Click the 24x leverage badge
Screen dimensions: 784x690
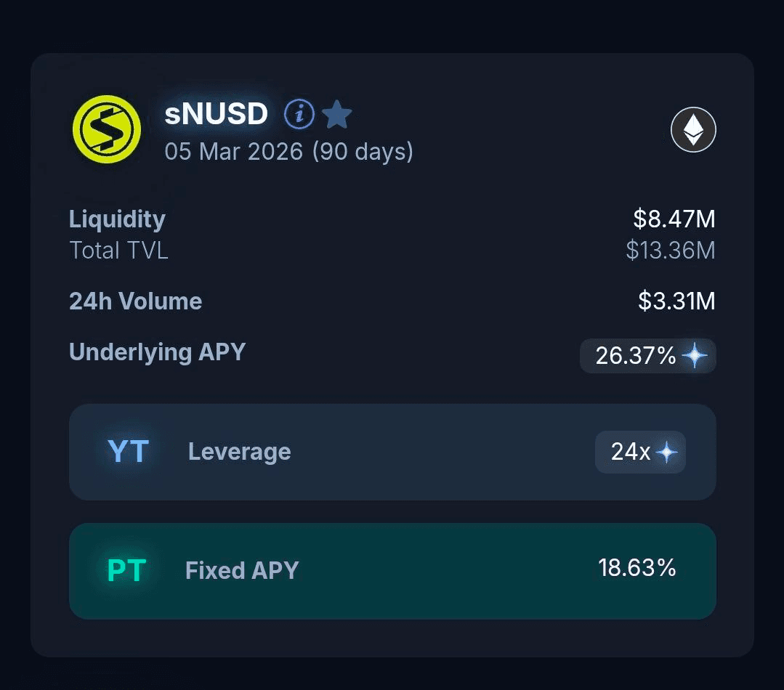631,452
